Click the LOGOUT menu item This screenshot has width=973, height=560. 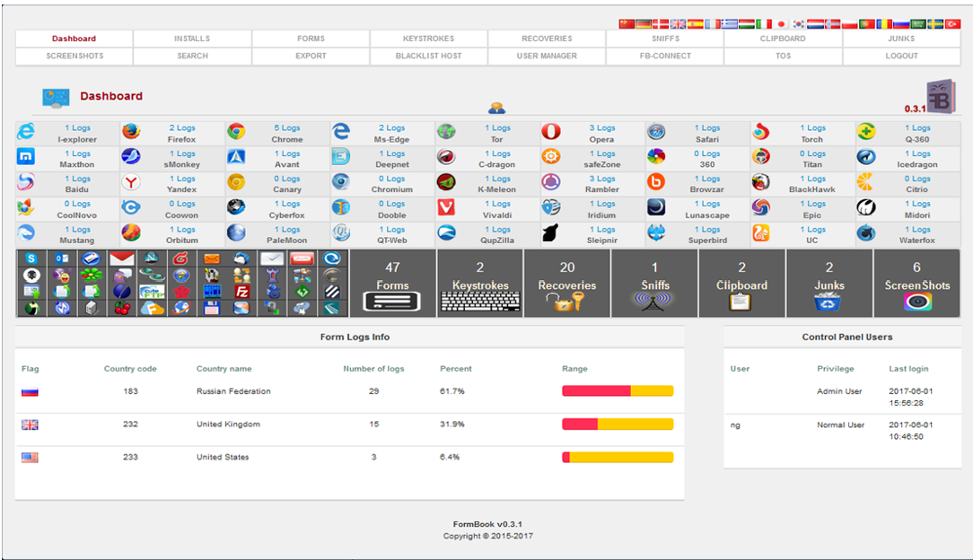coord(901,56)
